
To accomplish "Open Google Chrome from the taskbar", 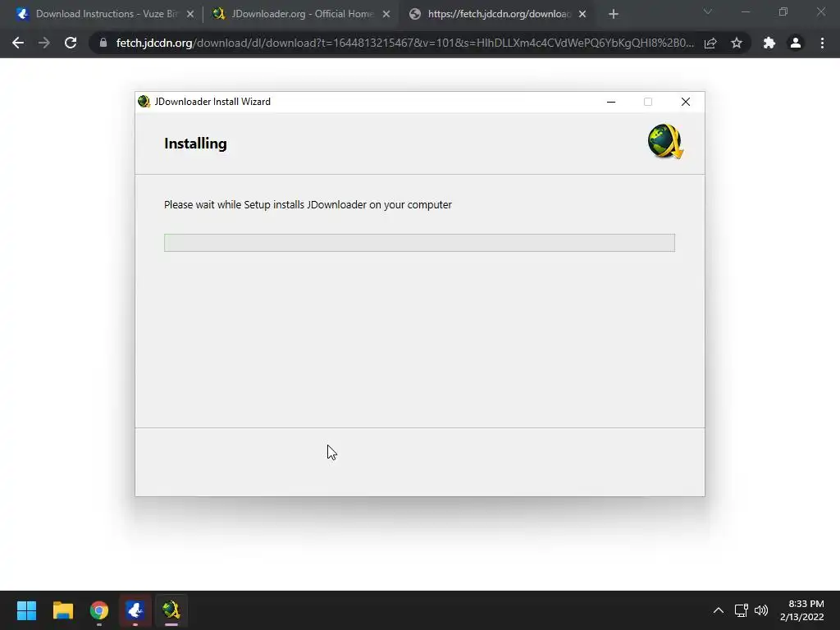I will coord(99,610).
